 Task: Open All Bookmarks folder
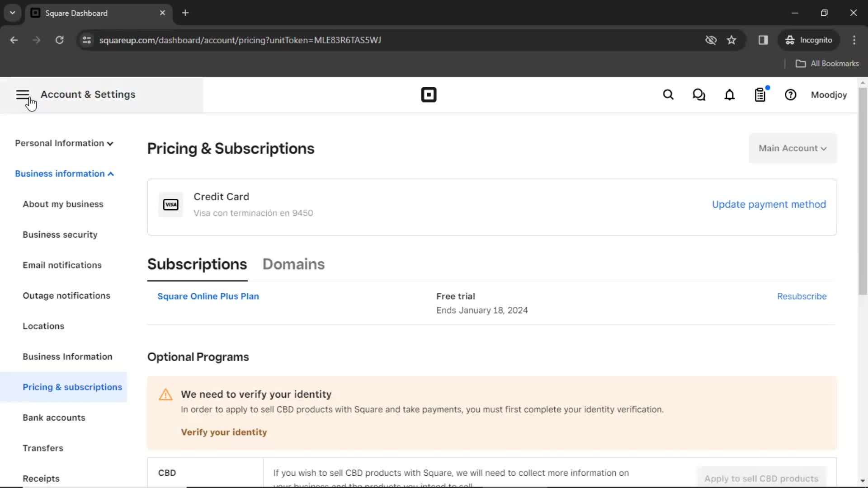click(x=827, y=64)
